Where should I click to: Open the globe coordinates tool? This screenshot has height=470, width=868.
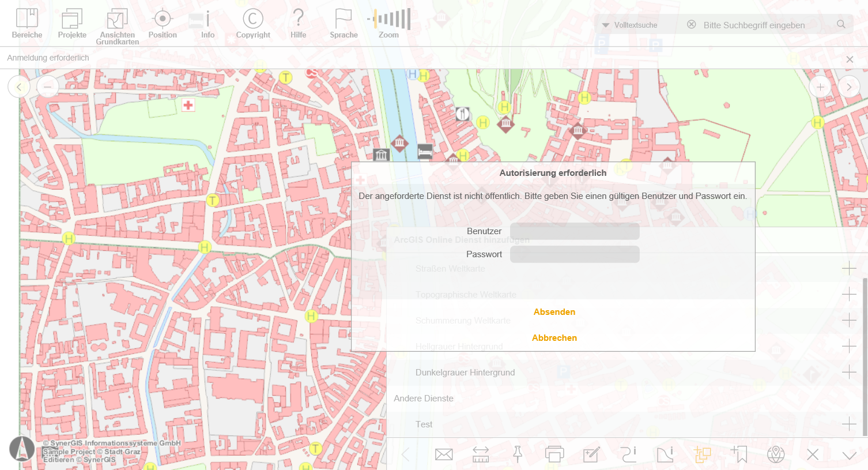(776, 454)
